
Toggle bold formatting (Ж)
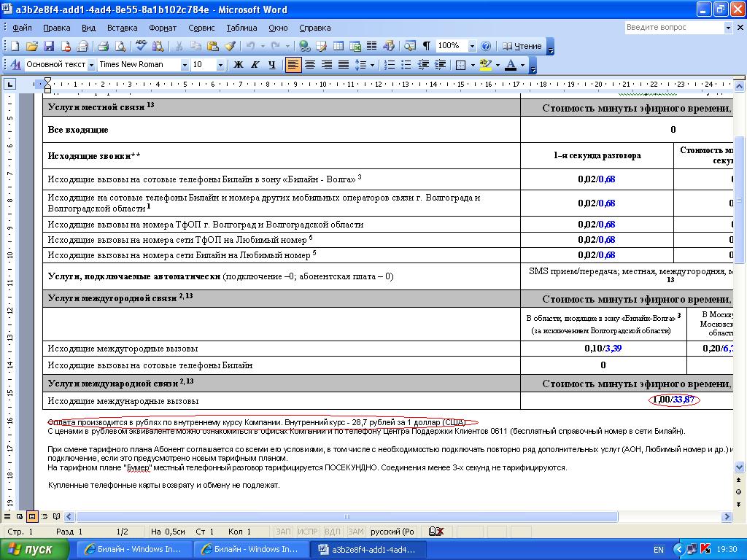point(238,65)
